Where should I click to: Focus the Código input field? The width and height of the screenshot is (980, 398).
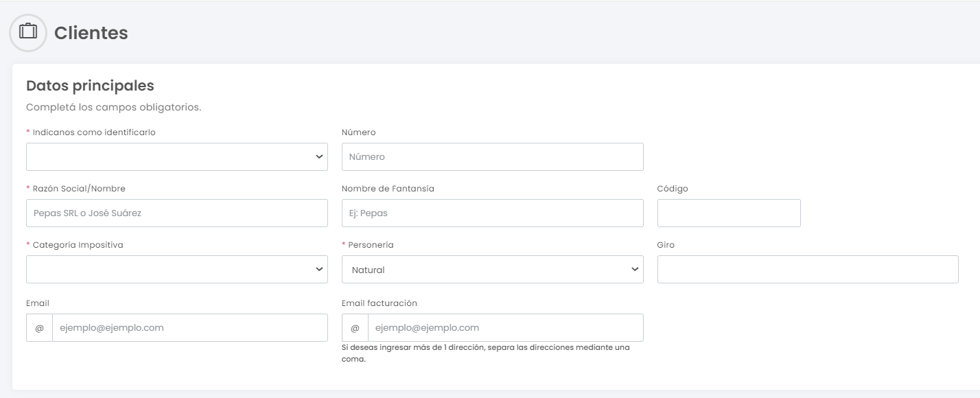pos(729,213)
